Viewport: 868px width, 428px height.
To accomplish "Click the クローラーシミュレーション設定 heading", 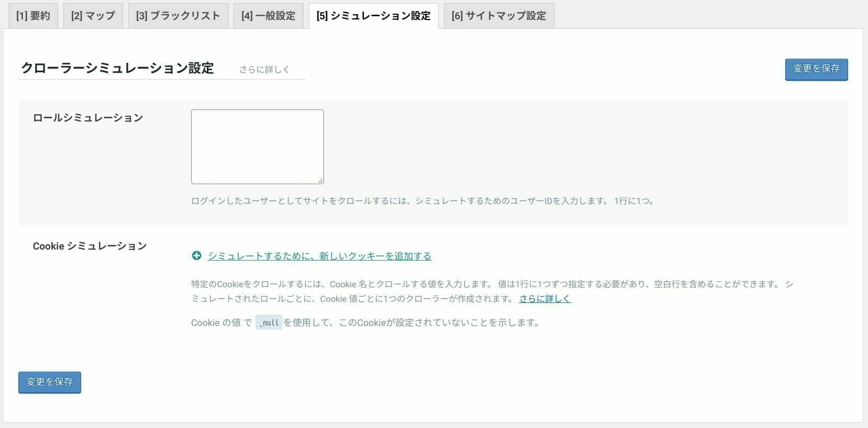I will coord(117,69).
